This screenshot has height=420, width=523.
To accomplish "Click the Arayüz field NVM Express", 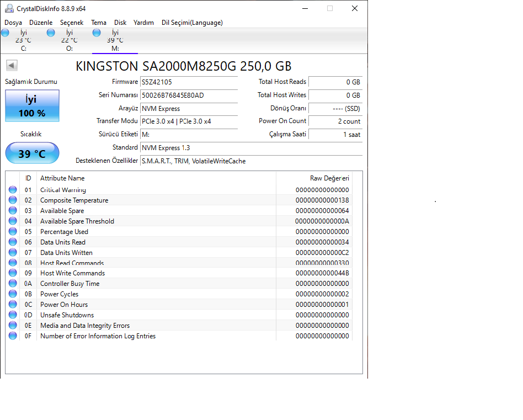I will click(189, 109).
